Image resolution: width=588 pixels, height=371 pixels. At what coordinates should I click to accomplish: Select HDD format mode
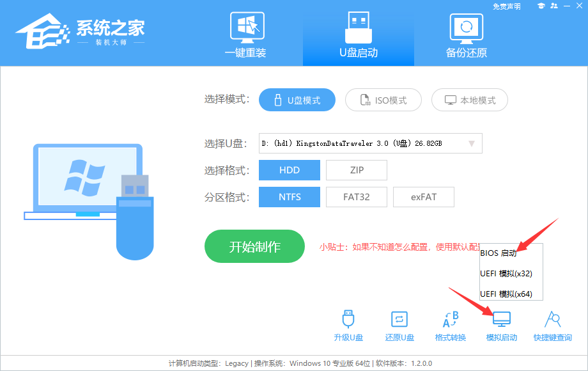[289, 170]
